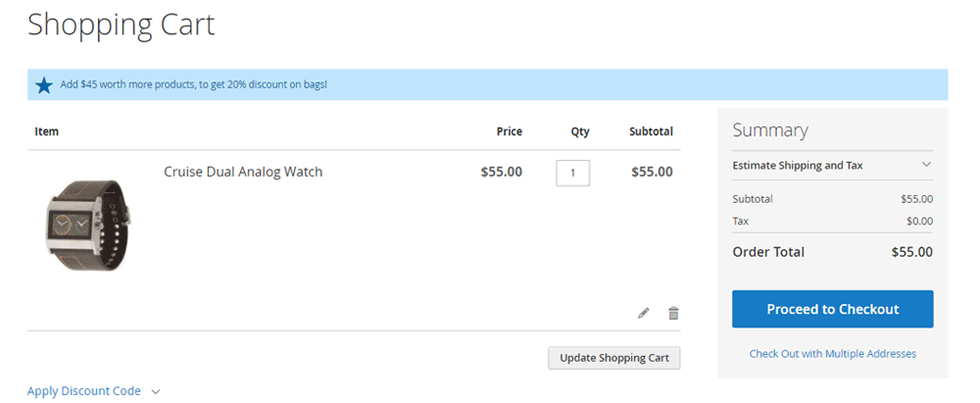Screen dimensions: 980x403
Task: Click the Update Shopping Cart button
Action: pos(613,358)
